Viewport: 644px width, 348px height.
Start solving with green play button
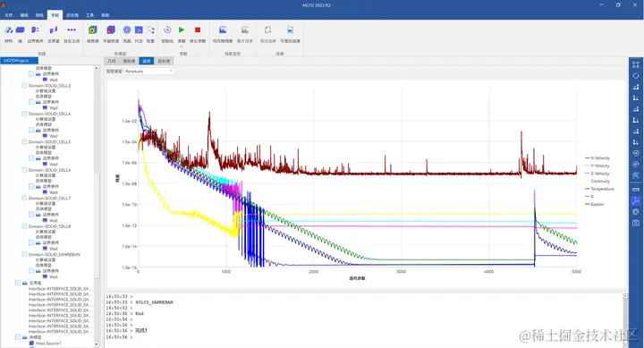tap(182, 30)
